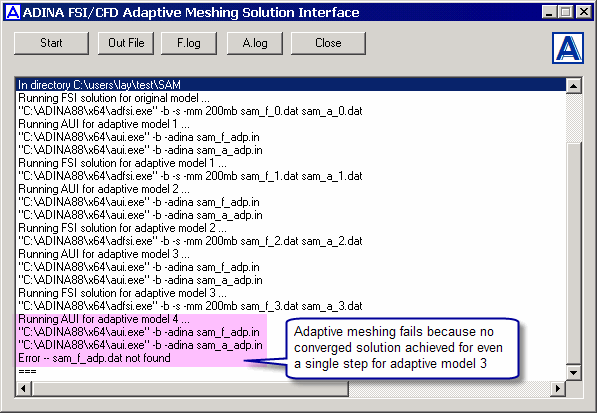Open the Out File
The image size is (597, 413).
click(x=126, y=43)
